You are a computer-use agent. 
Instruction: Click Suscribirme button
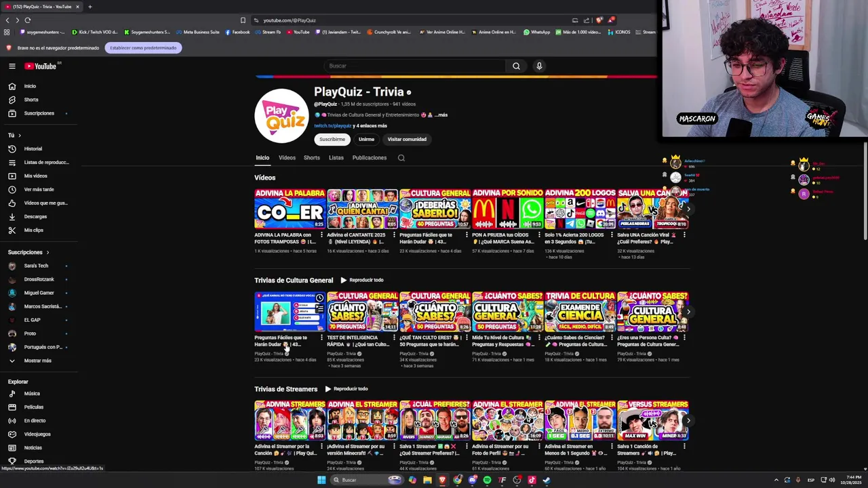pyautogui.click(x=332, y=139)
